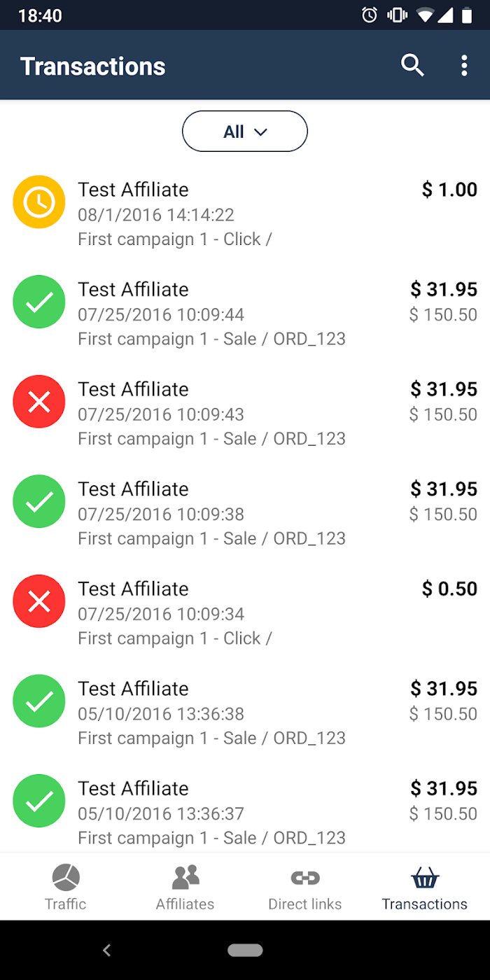Tap red declined icon for $0.50 click
This screenshot has height=980, width=490.
(39, 601)
